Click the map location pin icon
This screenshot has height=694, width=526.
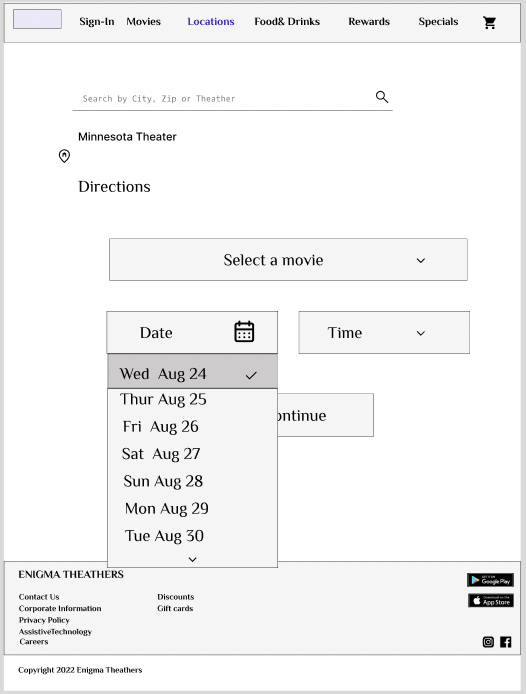[x=64, y=156]
